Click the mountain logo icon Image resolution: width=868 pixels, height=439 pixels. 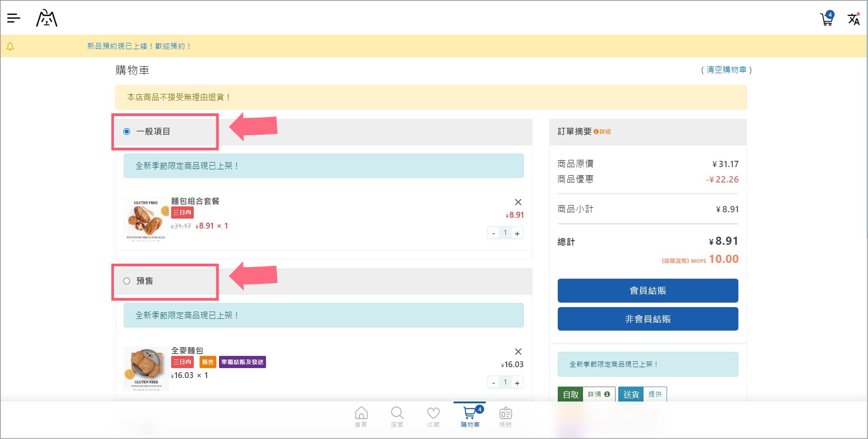pyautogui.click(x=47, y=19)
